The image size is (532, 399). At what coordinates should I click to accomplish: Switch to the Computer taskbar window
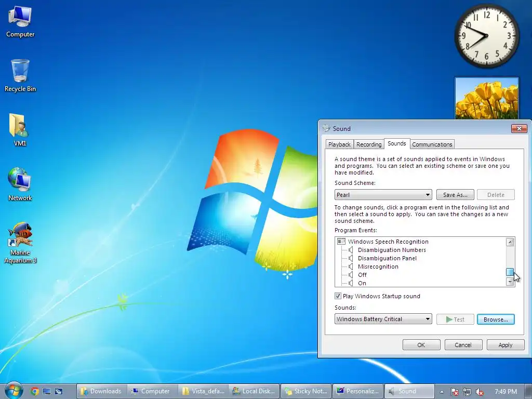pos(152,391)
